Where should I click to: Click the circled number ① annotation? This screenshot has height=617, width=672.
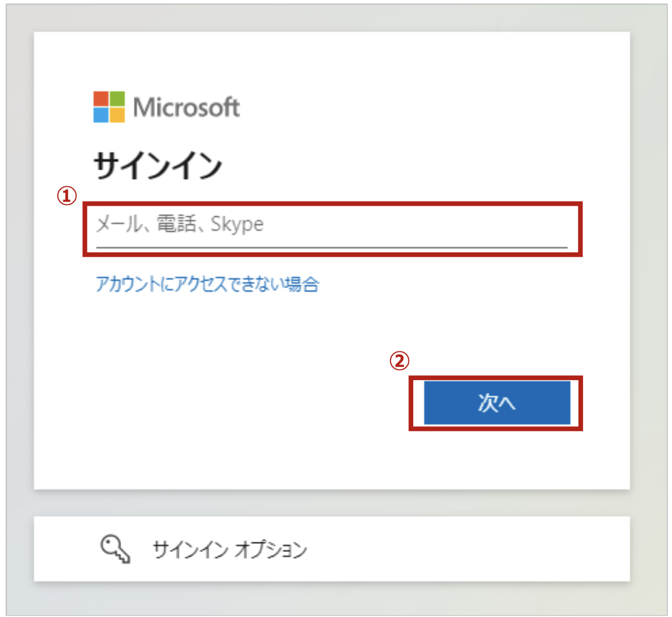[67, 196]
